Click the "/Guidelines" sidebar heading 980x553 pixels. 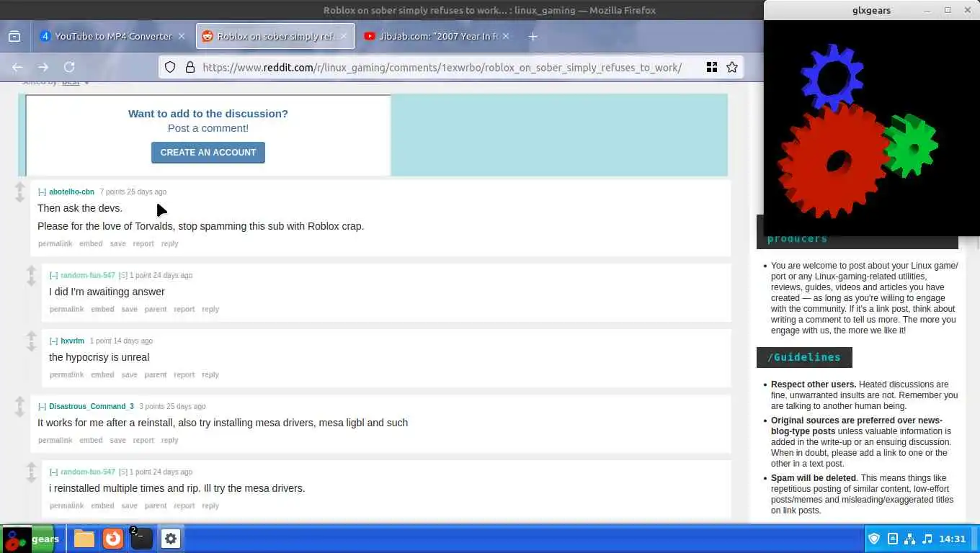804,357
